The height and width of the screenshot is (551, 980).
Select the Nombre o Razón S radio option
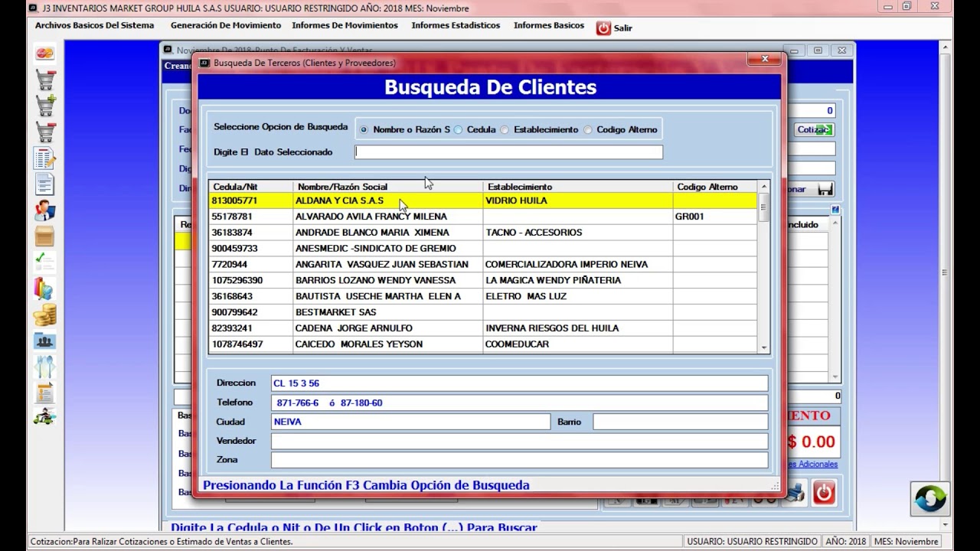[x=364, y=130]
